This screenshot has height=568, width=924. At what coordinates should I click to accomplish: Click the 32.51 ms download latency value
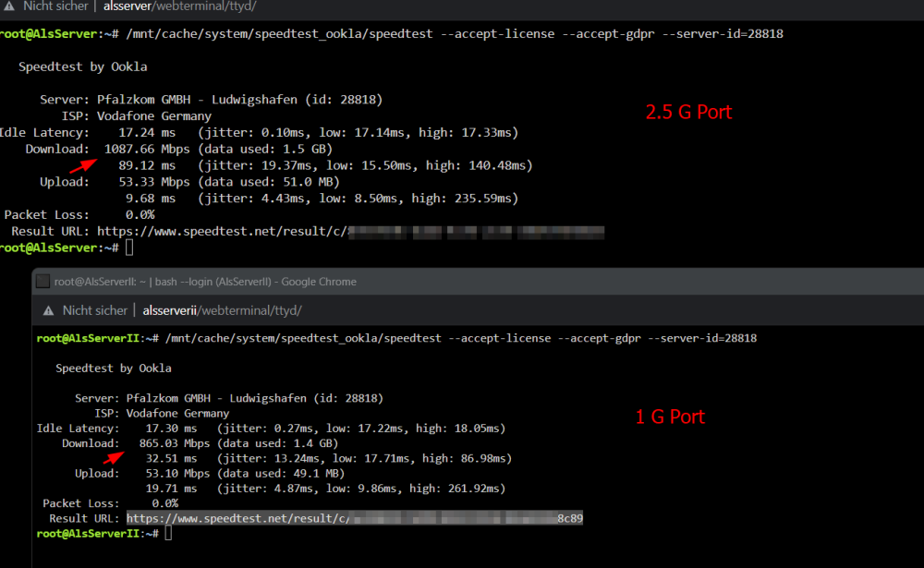[171, 458]
